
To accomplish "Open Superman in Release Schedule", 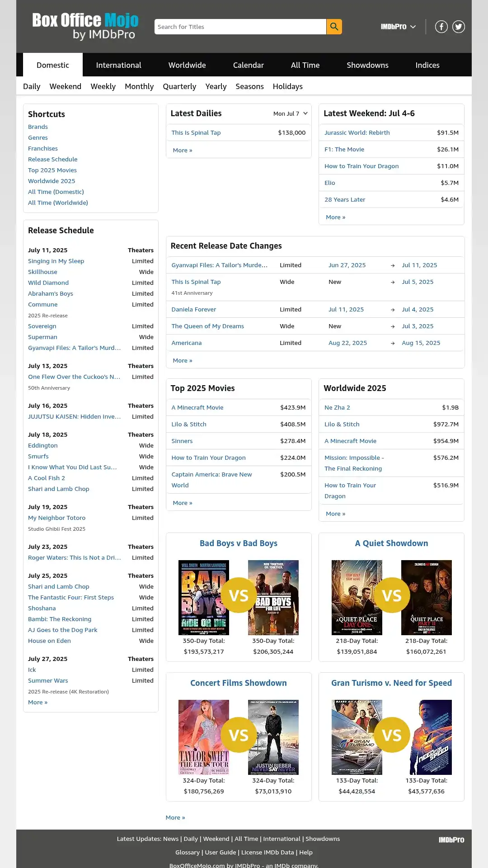I will (42, 337).
